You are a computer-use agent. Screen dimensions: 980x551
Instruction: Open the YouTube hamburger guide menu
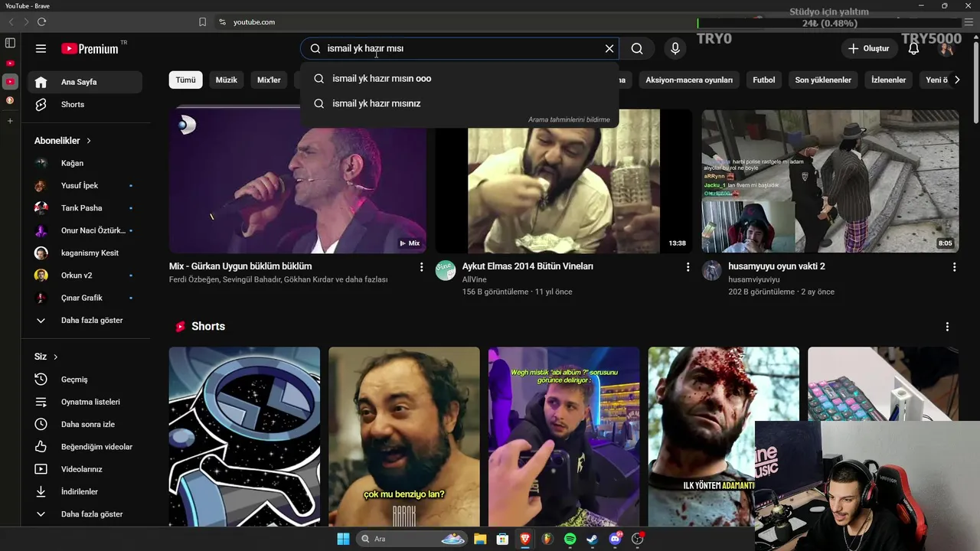pyautogui.click(x=41, y=48)
